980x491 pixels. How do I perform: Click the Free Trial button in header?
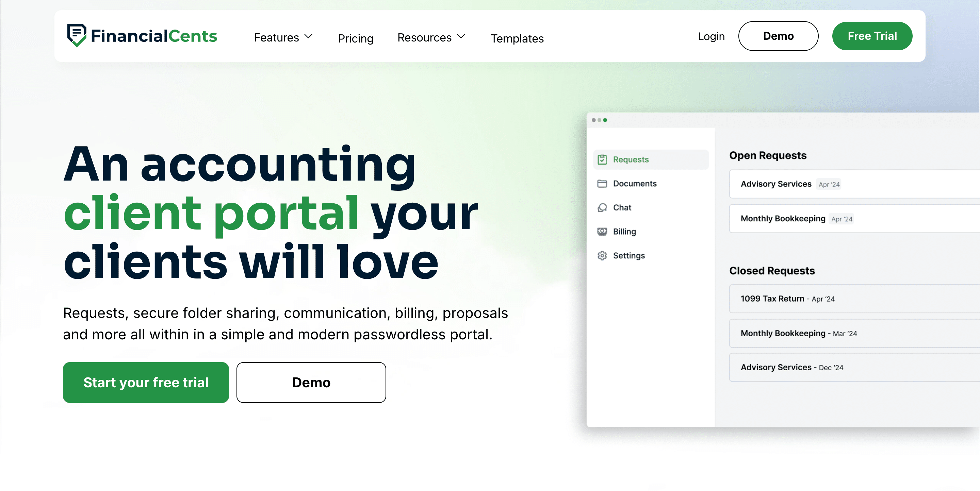pos(872,36)
